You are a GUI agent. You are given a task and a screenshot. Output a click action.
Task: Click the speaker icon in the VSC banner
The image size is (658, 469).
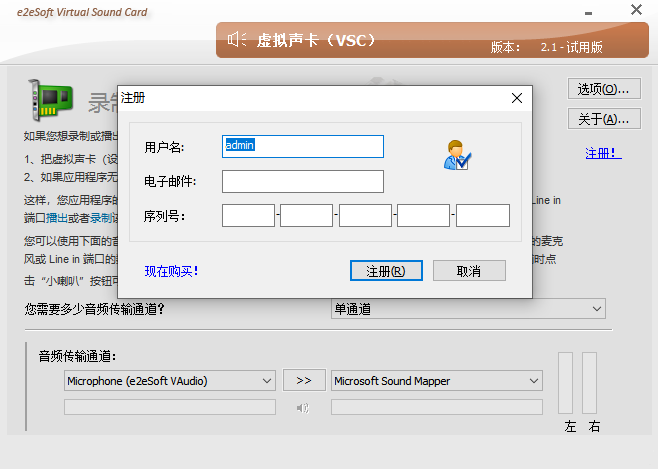click(237, 39)
